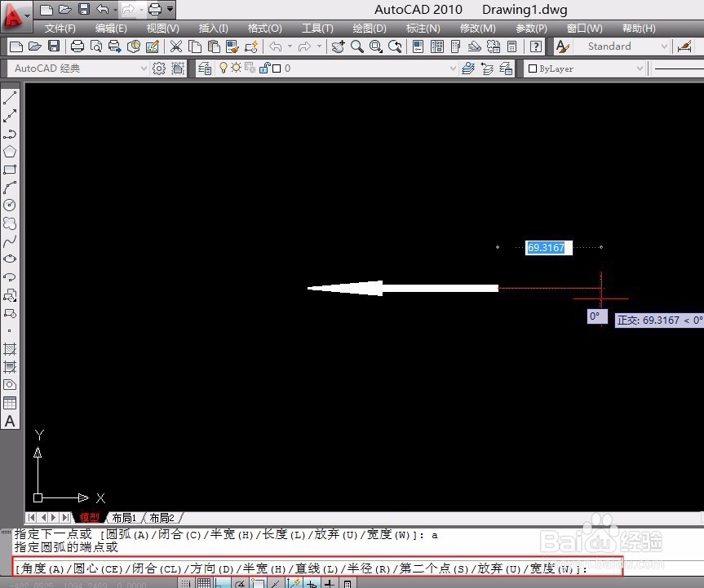Click the ByLayer white color swatch

[533, 69]
